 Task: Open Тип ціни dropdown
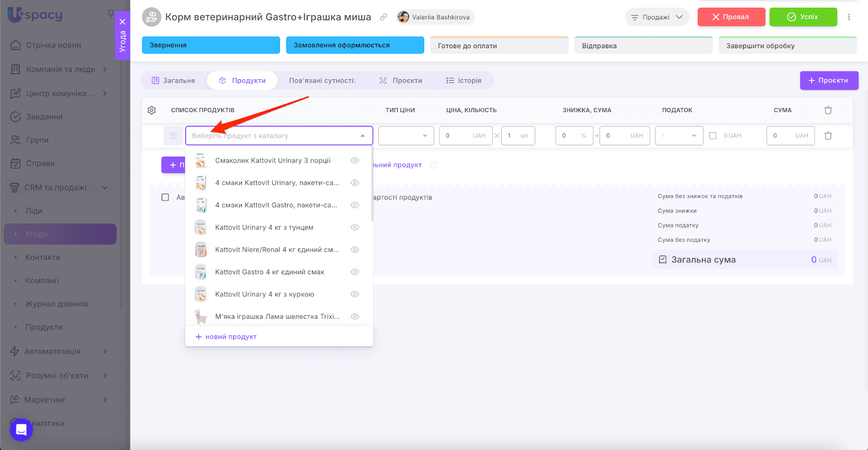tap(406, 136)
